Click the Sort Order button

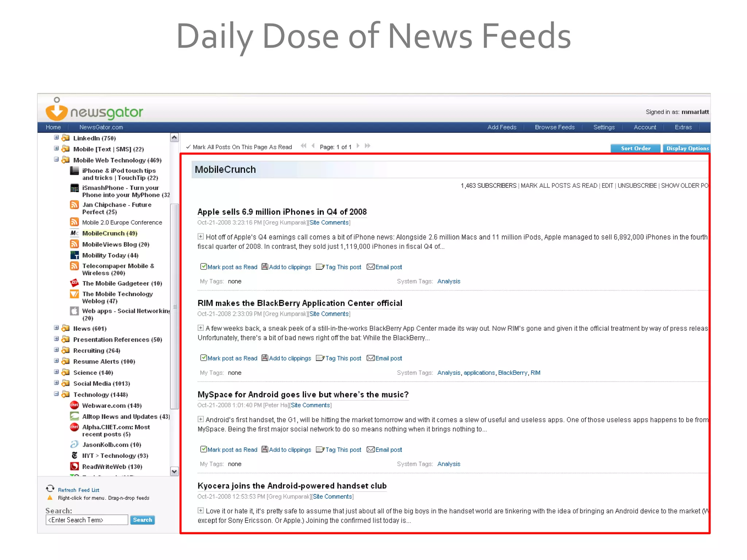[635, 148]
